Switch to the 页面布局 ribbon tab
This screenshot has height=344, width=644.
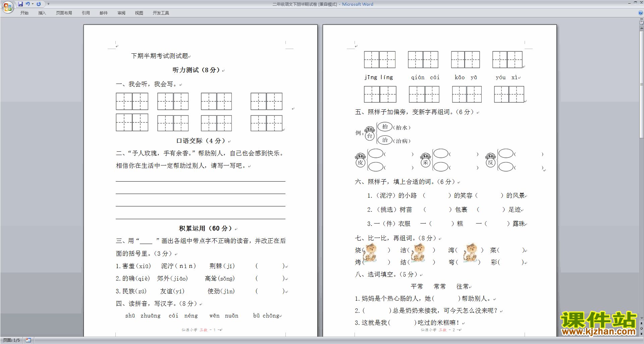64,13
